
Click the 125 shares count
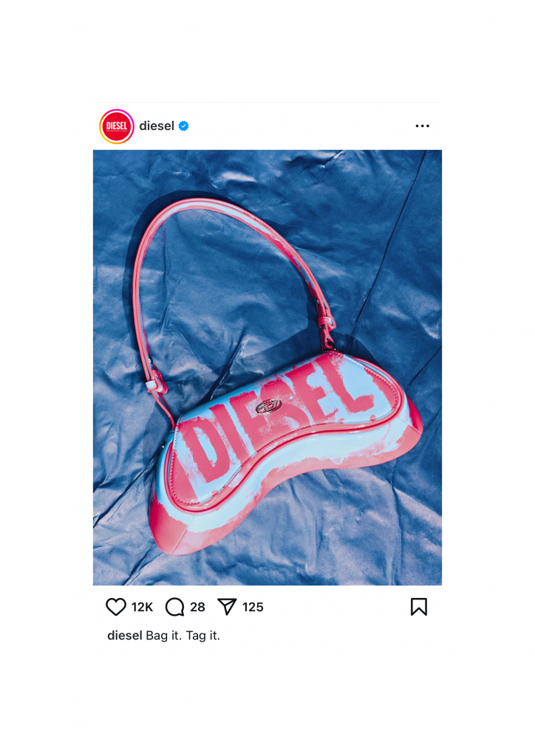pyautogui.click(x=253, y=607)
